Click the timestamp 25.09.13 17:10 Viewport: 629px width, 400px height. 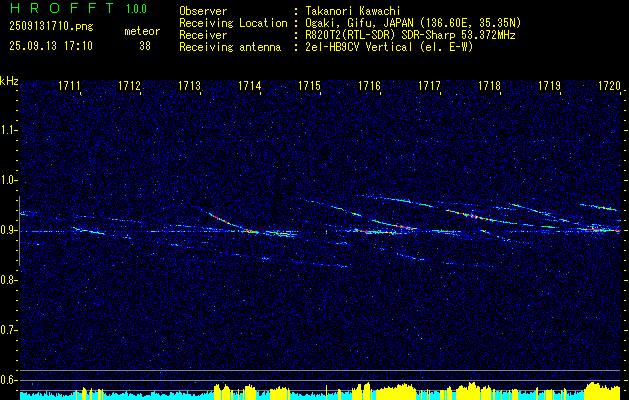point(51,46)
